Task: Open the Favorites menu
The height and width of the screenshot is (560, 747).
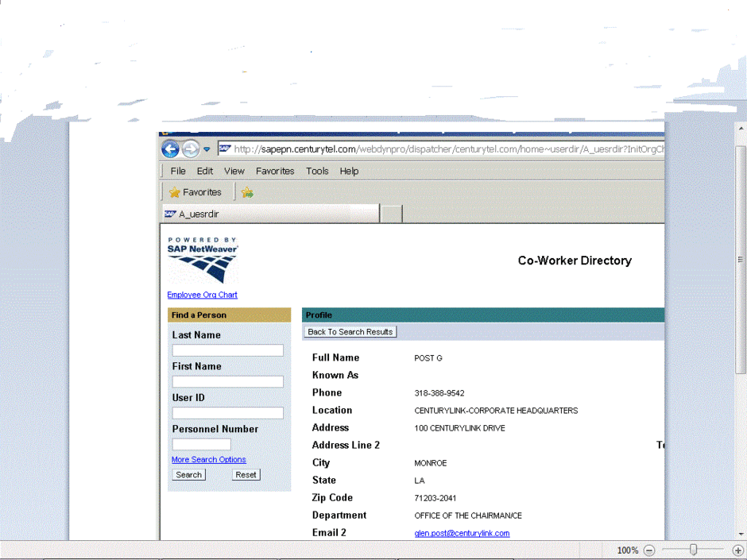Action: coord(275,171)
